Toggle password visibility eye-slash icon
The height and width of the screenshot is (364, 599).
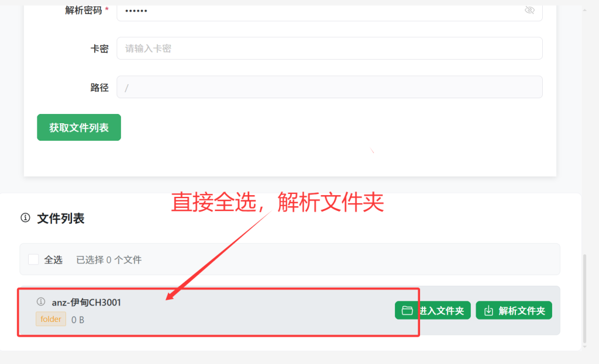[x=529, y=10]
